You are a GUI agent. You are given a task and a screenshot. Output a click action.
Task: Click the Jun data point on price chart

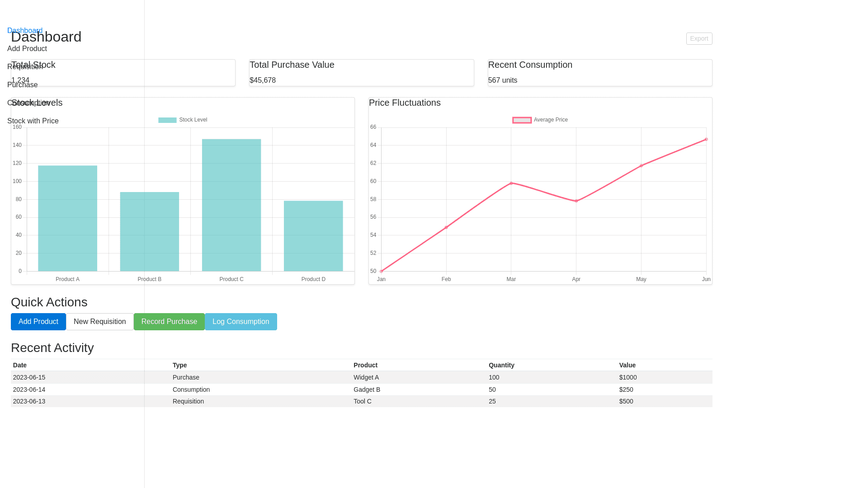[706, 139]
